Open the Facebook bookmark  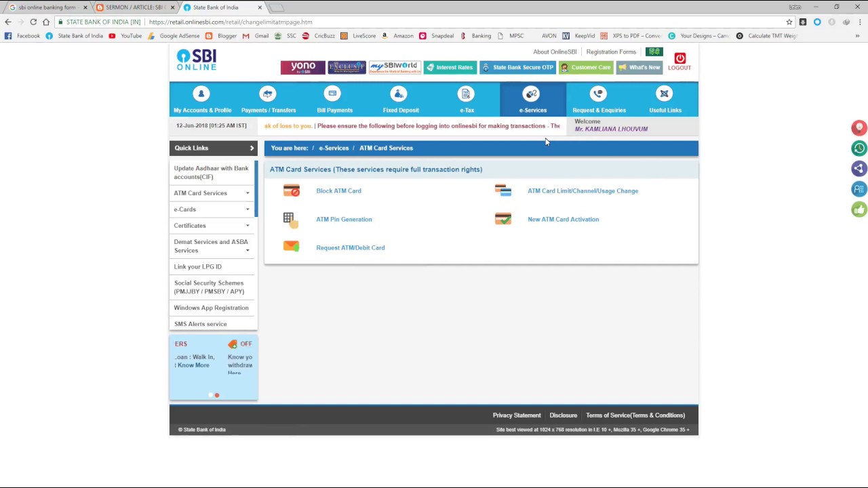pos(22,36)
